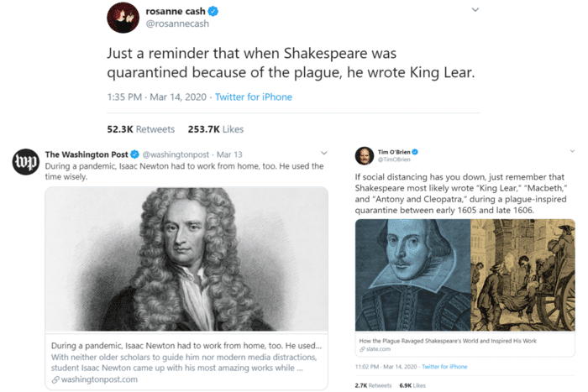Viewport: 588px width, 392px height.
Task: Click link icon beside washingtonpost.com
Action: pos(55,379)
